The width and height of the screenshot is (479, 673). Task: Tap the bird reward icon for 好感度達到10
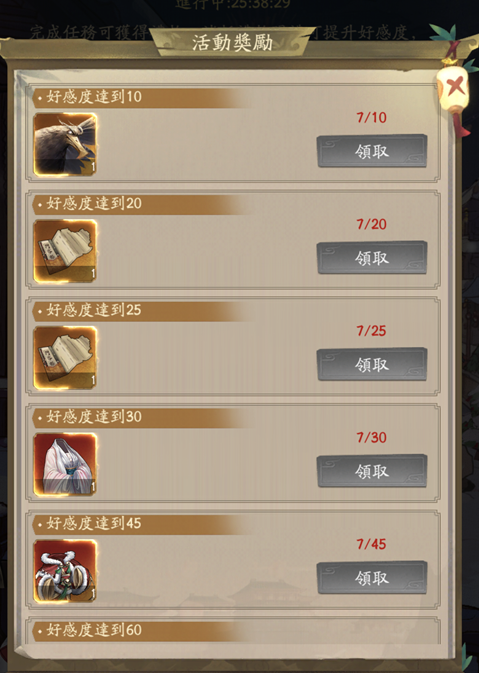pyautogui.click(x=65, y=144)
